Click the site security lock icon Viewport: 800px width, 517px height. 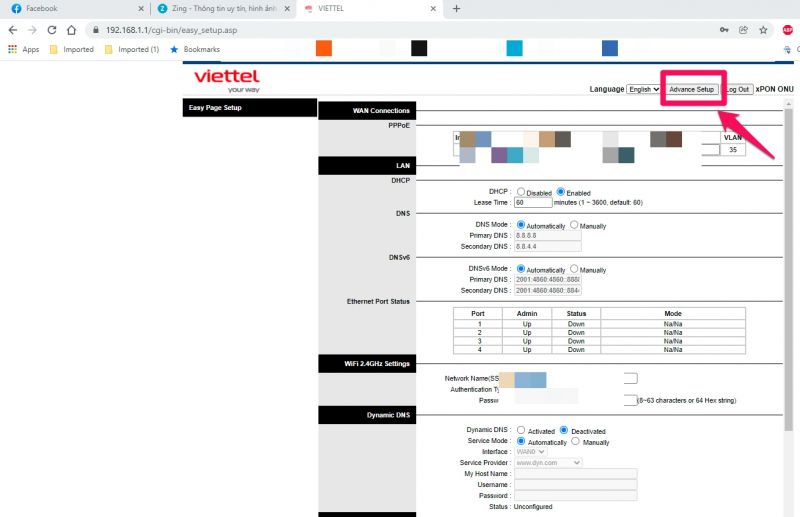coord(95,30)
